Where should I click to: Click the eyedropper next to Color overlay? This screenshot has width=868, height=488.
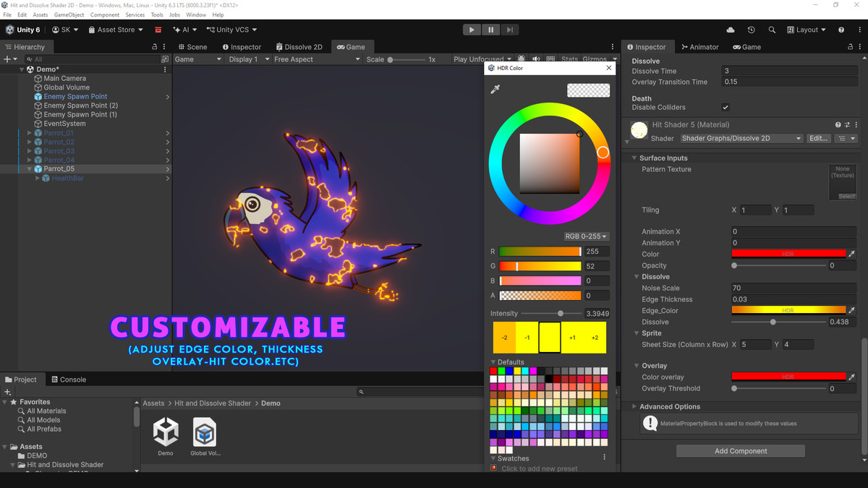[852, 377]
